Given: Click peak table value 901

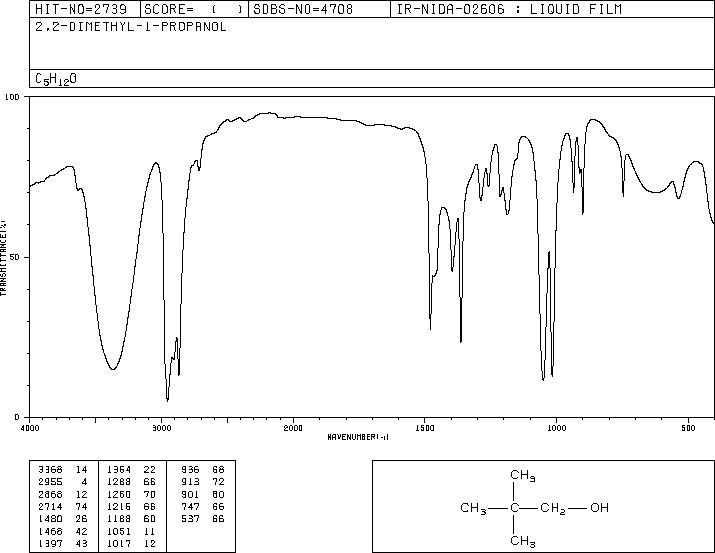Looking at the screenshot, I should [190, 495].
